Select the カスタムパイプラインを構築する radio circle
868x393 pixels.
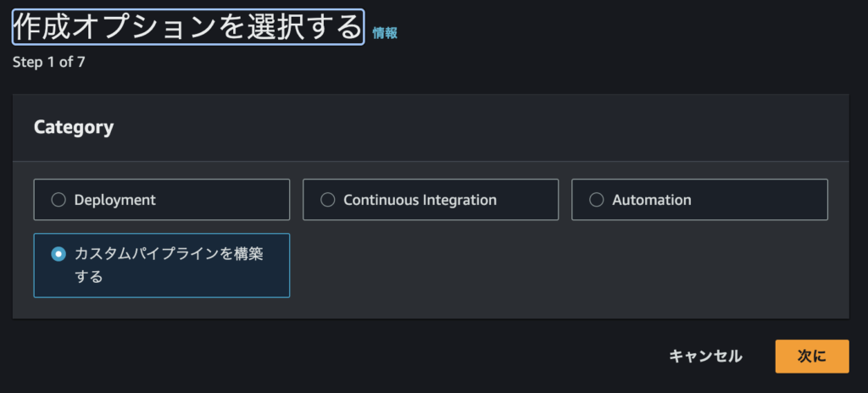tap(58, 254)
